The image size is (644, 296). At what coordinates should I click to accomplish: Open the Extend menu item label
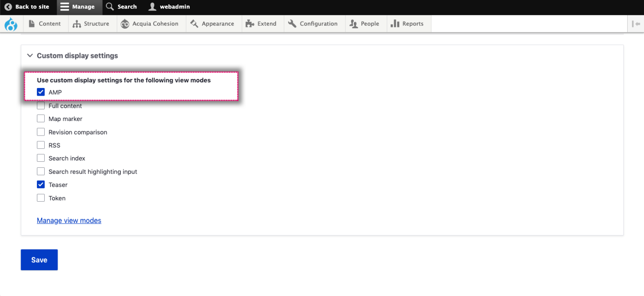(267, 24)
